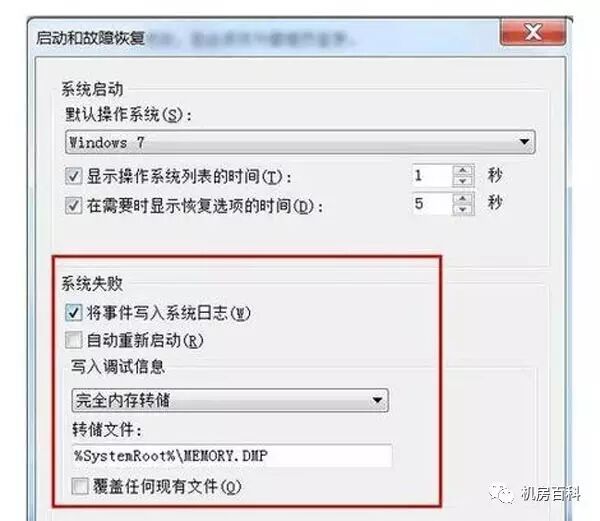
Task: Click the OS list seconds field showing 1
Action: pos(432,176)
